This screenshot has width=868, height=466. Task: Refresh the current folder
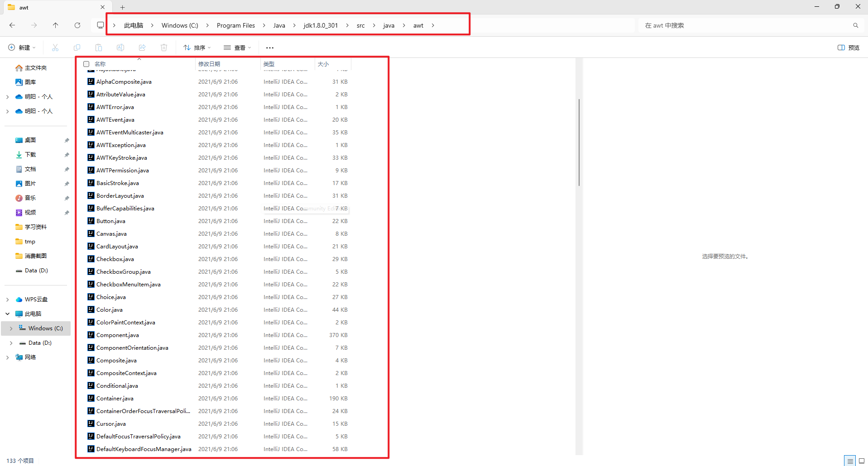click(77, 25)
